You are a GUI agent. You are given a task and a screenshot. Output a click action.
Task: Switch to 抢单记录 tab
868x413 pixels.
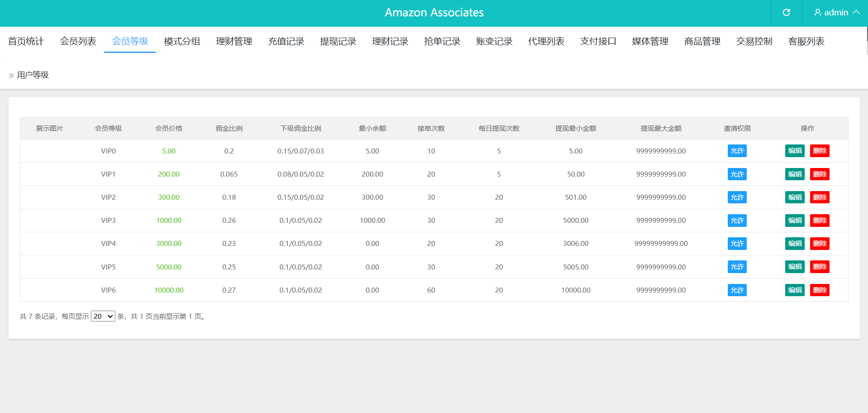[x=442, y=41]
